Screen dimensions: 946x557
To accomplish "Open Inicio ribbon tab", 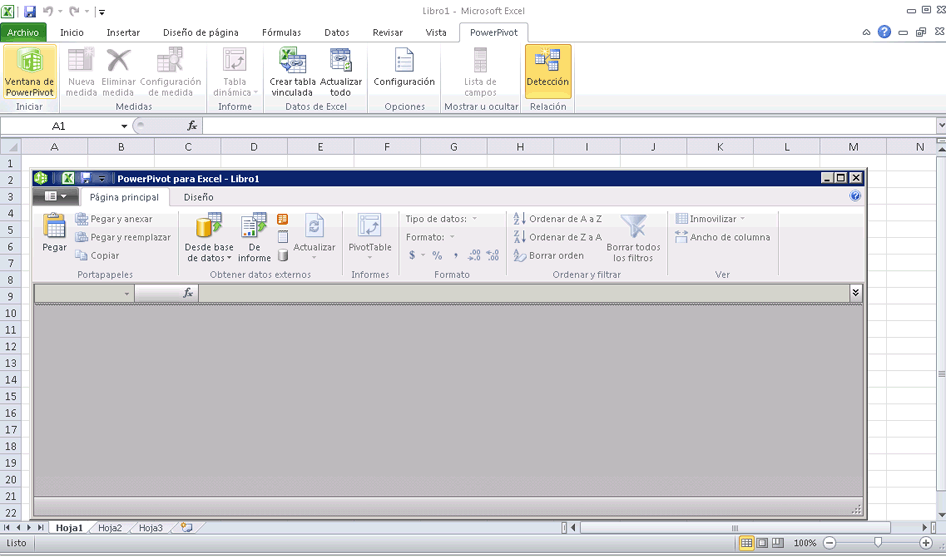I will pyautogui.click(x=72, y=33).
